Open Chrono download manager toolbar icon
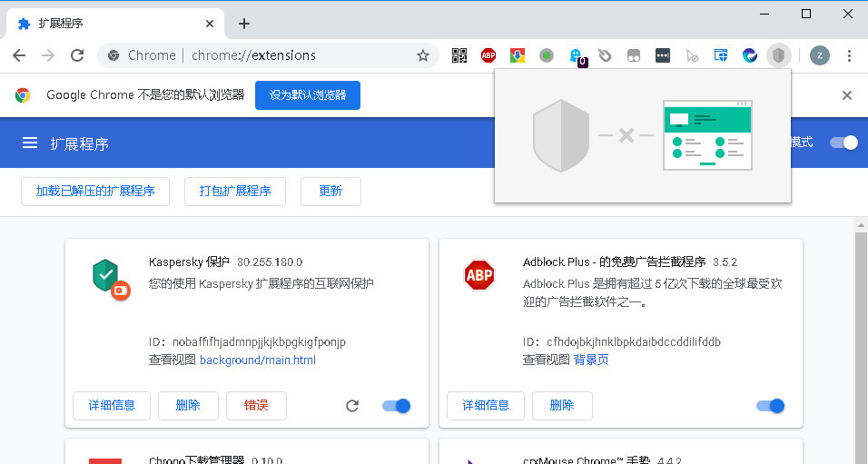 [x=517, y=55]
